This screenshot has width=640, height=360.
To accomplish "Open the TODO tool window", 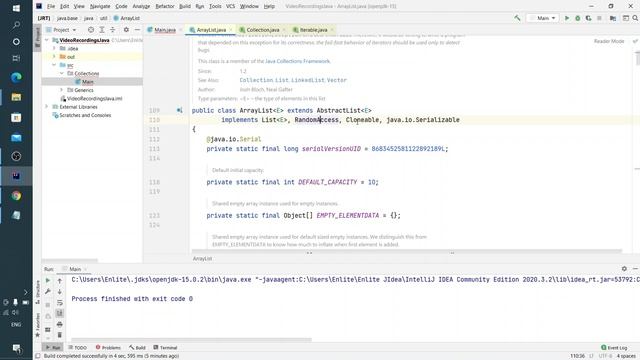I will pos(77,348).
